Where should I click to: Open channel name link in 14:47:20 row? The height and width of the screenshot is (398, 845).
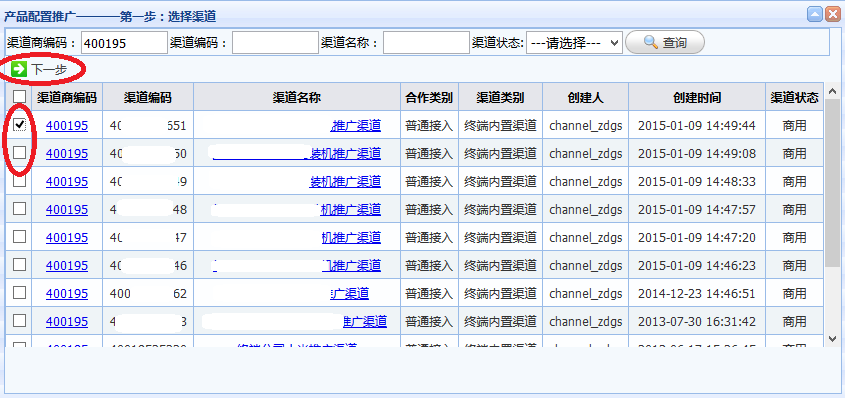(x=351, y=237)
